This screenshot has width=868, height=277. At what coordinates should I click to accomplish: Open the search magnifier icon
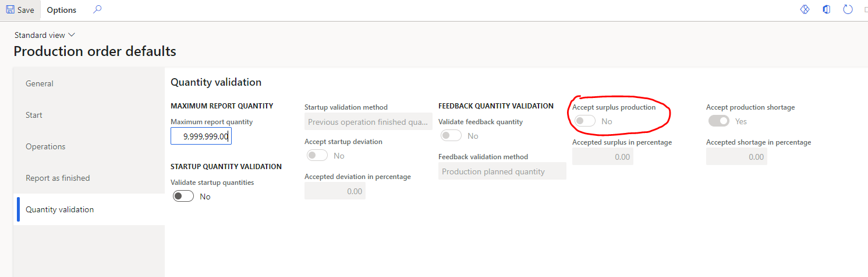tap(97, 9)
